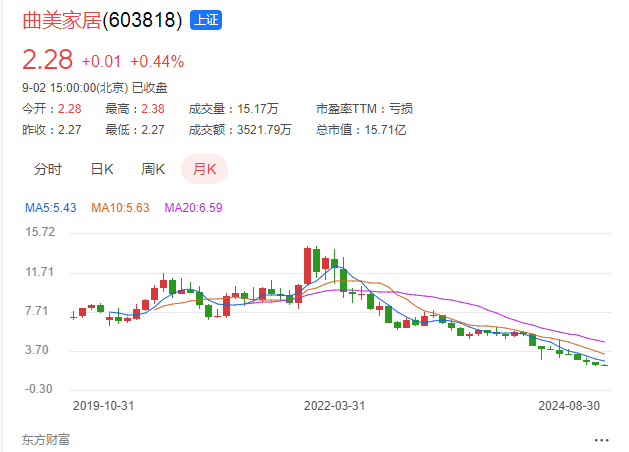Open the 东方财富 source link
This screenshot has width=629, height=452.
[46, 440]
